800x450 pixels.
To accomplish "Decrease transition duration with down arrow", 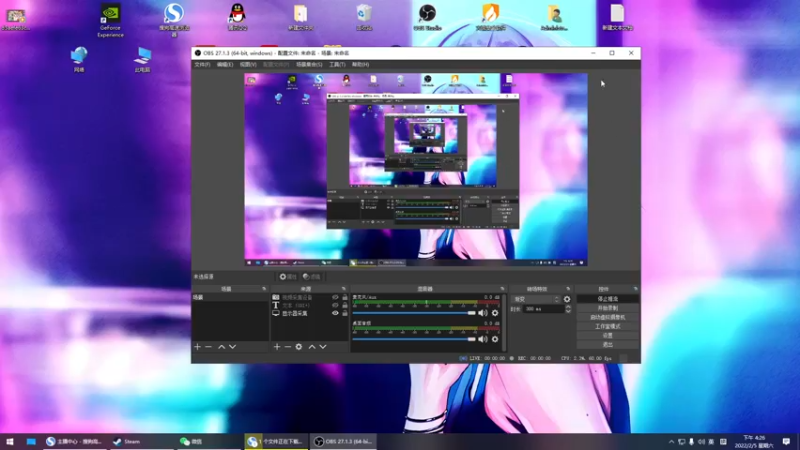I will (568, 311).
